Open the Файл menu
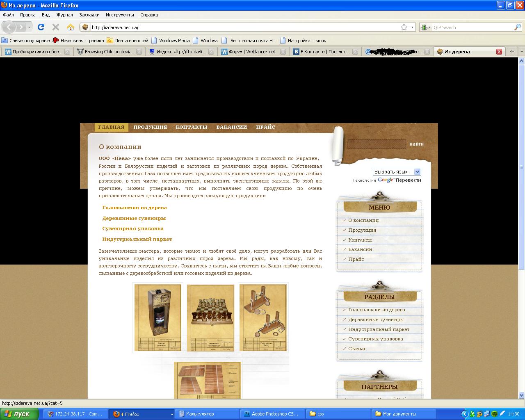The image size is (525, 420). pyautogui.click(x=8, y=15)
